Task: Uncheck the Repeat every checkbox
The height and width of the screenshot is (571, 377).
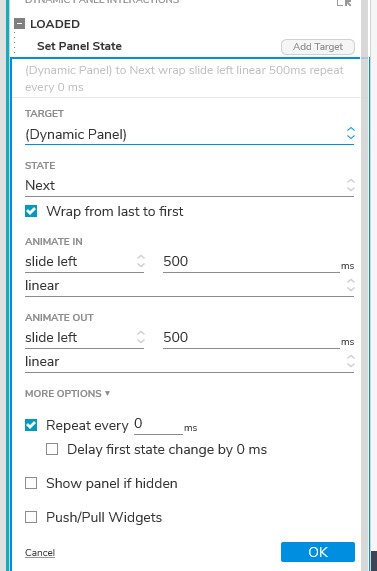Action: (31, 425)
